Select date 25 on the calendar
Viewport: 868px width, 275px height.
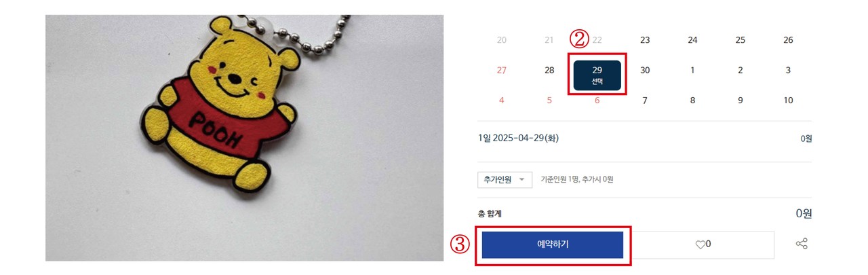(741, 40)
